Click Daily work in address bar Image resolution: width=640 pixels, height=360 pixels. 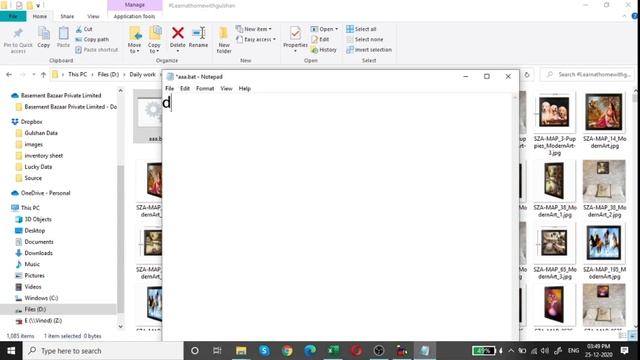tap(142, 74)
